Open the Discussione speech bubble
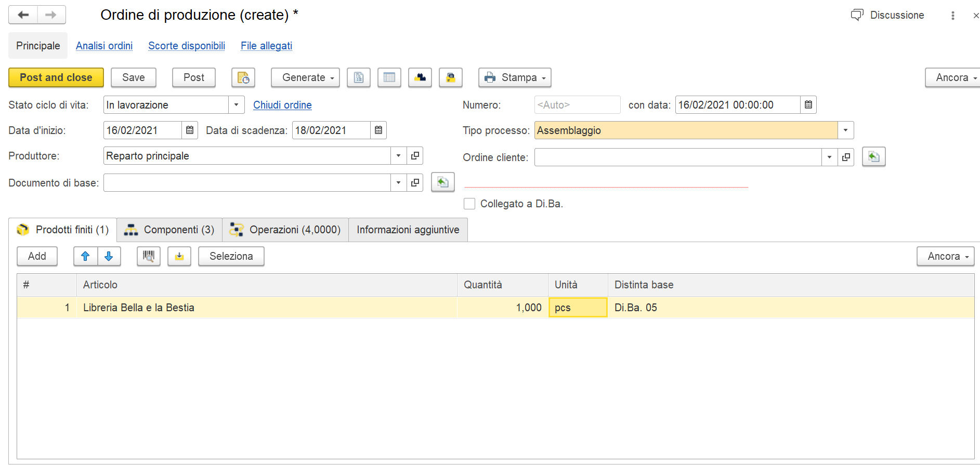The image size is (980, 465). (887, 15)
